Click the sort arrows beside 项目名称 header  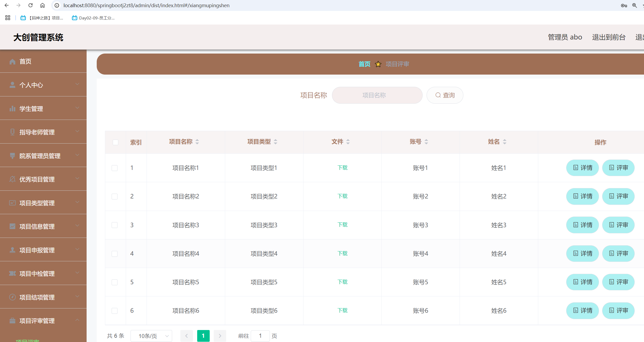197,142
